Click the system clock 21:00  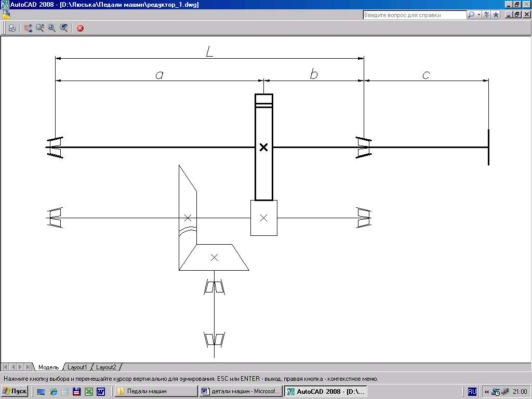click(520, 392)
